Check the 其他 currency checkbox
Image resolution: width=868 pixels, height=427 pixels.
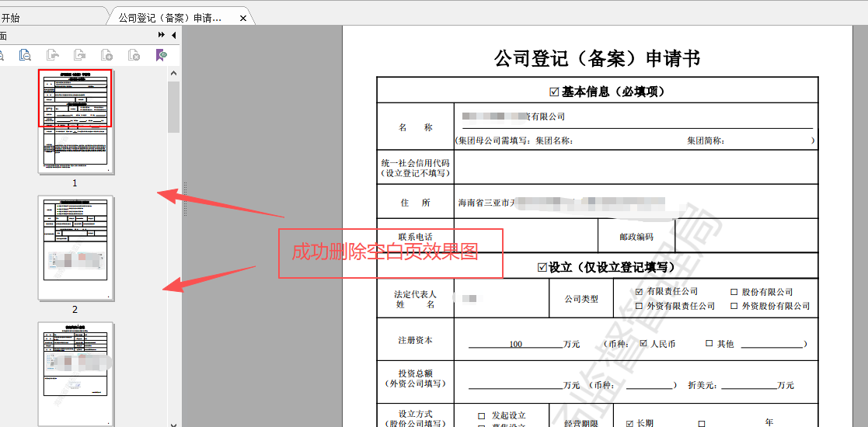709,343
